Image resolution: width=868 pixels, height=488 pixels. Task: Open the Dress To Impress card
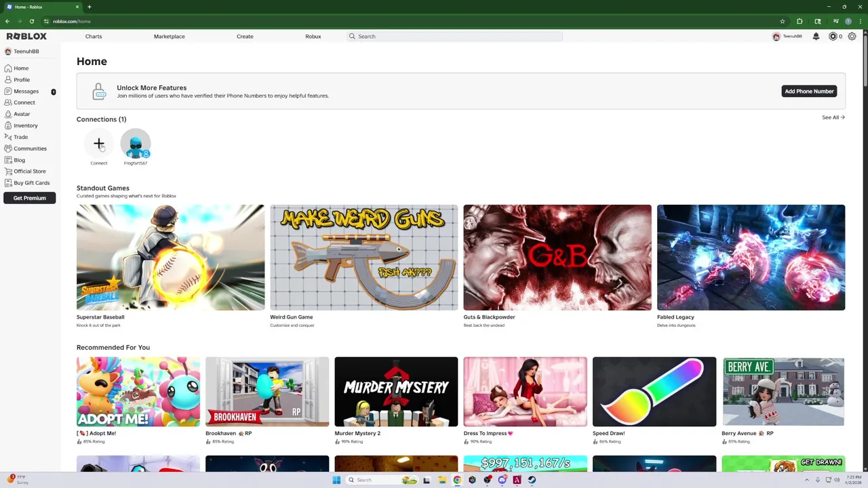525,401
